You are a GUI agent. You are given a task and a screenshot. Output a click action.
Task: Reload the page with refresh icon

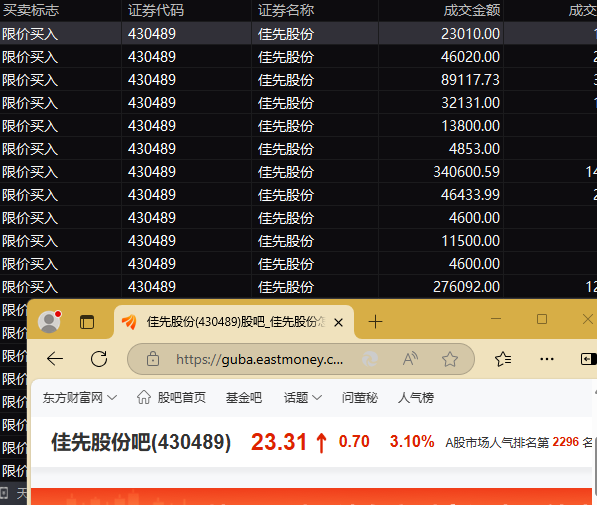(99, 359)
